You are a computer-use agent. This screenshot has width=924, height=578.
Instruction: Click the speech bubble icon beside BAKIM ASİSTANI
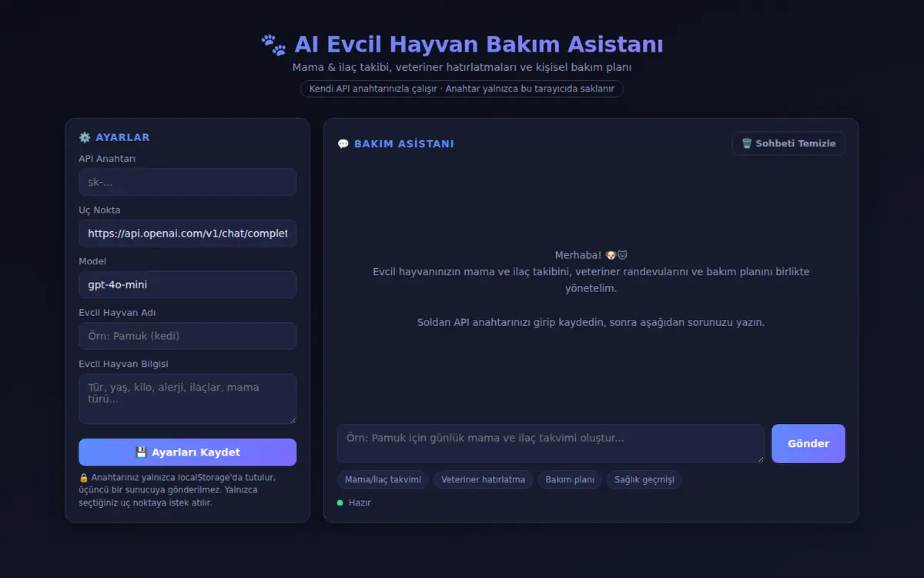click(343, 144)
